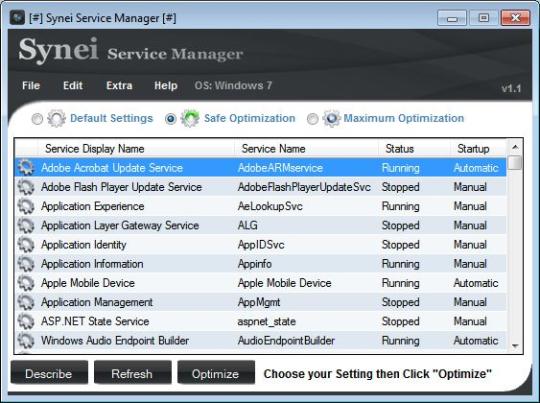This screenshot has height=403, width=540.
Task: Click gear icon beside ASP.NET State Service
Action: 26,321
